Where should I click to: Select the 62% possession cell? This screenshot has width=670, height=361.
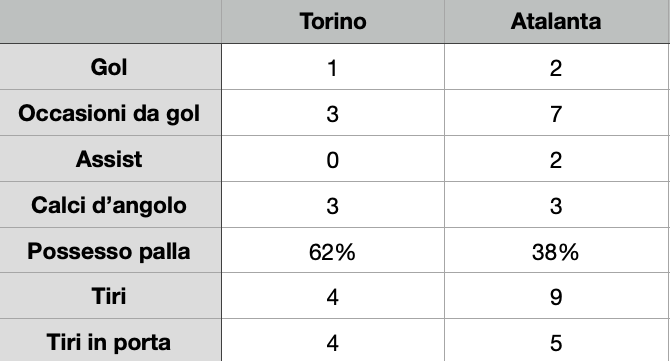(x=333, y=250)
